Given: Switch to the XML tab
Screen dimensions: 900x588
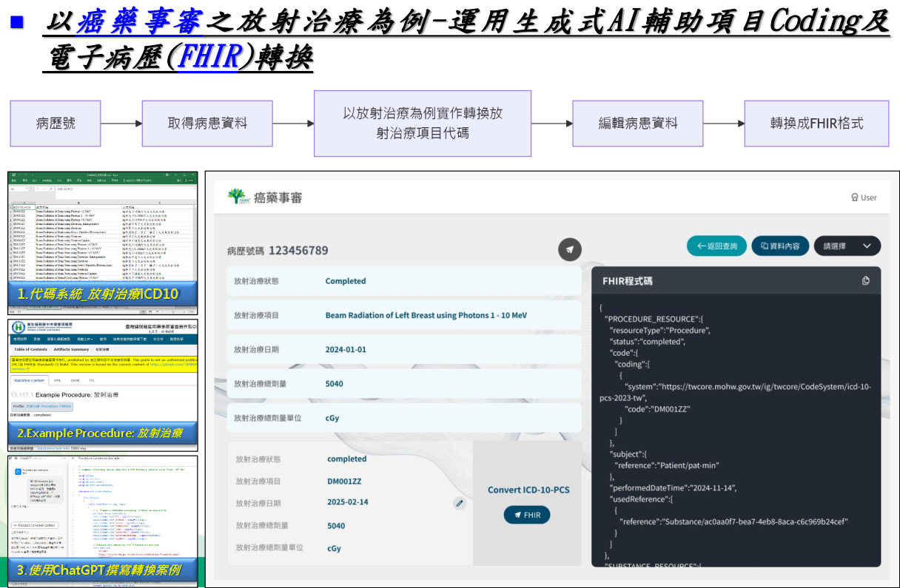Looking at the screenshot, I should coord(57,381).
